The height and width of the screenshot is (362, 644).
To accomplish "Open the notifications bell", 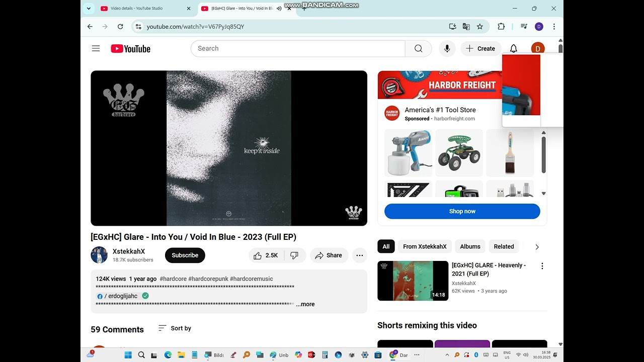I will [513, 49].
